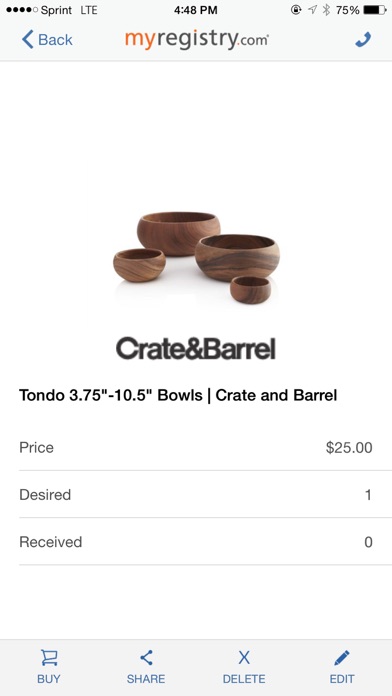Tap the Back chevron arrow
This screenshot has width=392, height=696.
(27, 40)
